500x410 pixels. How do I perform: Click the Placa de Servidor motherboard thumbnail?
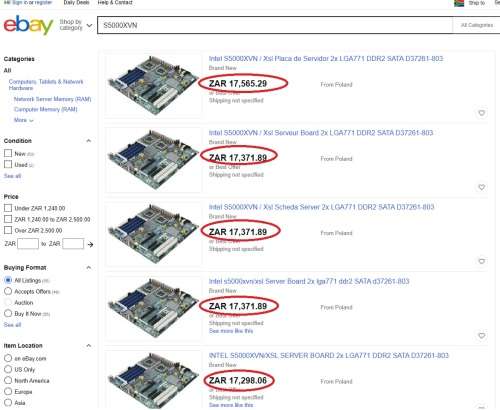pyautogui.click(x=153, y=85)
